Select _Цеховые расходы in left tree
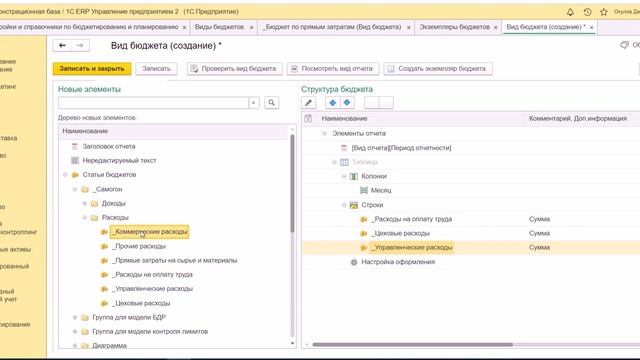 coord(141,303)
